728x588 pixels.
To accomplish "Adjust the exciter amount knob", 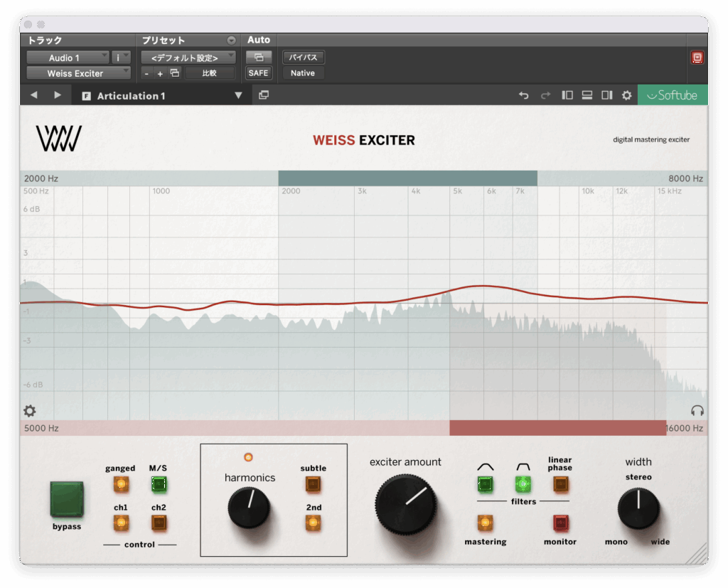I will [406, 504].
